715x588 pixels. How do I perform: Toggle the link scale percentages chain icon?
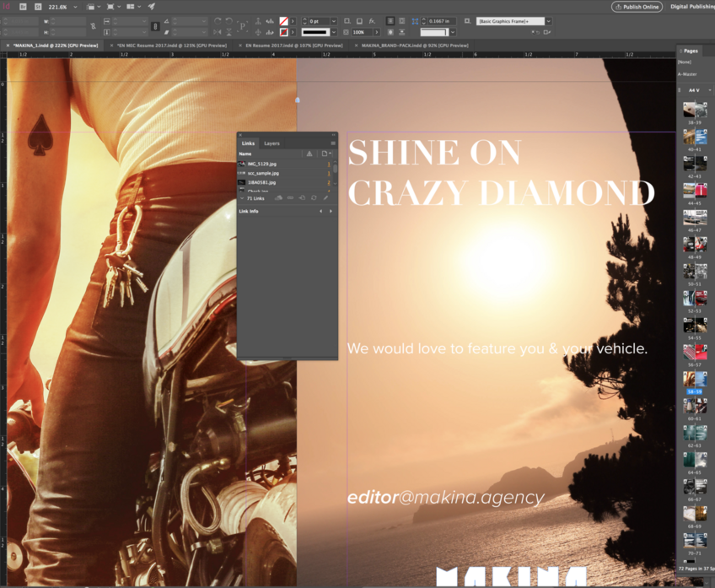pyautogui.click(x=155, y=26)
